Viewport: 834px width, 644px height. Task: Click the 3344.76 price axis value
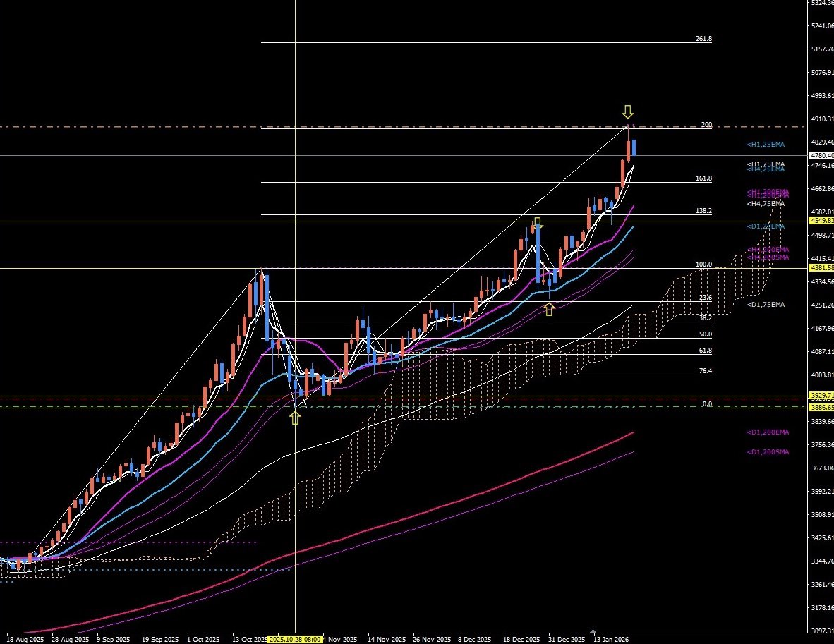tap(822, 561)
